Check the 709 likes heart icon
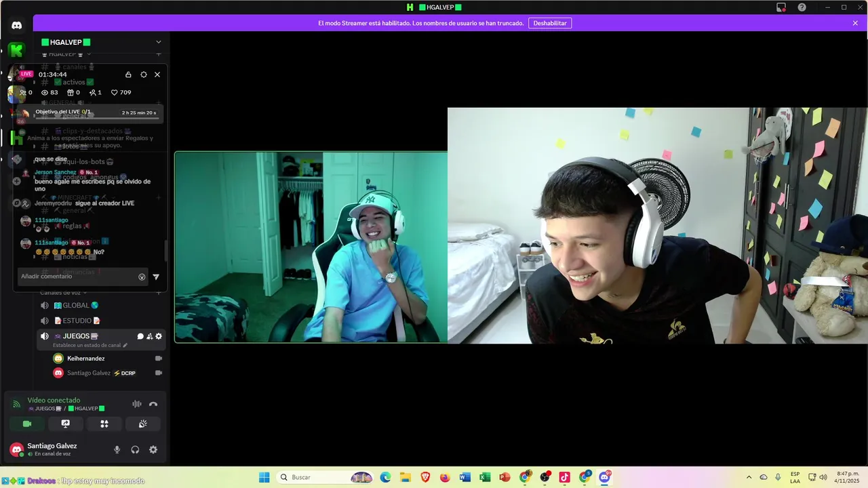 tap(121, 93)
